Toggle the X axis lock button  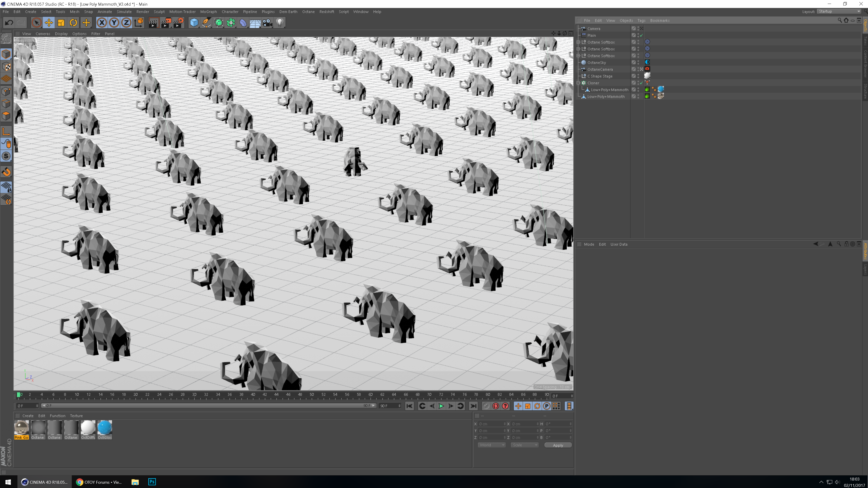[101, 23]
